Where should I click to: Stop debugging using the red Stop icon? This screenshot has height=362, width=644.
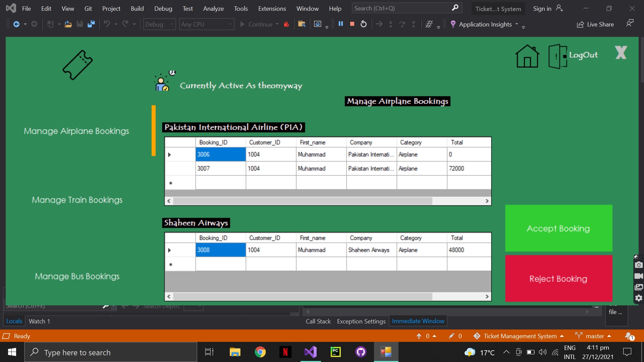coord(352,24)
